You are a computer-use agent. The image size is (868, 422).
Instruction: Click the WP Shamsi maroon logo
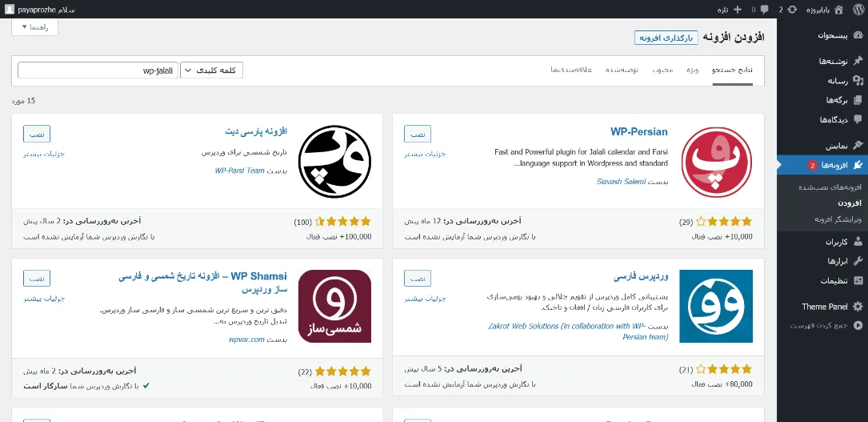[334, 306]
